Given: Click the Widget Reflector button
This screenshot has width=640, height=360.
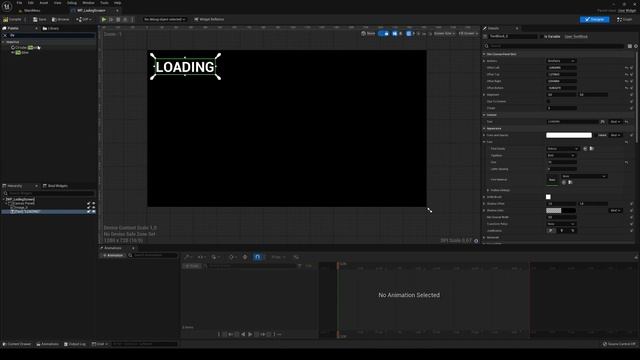Looking at the screenshot, I should 209,19.
